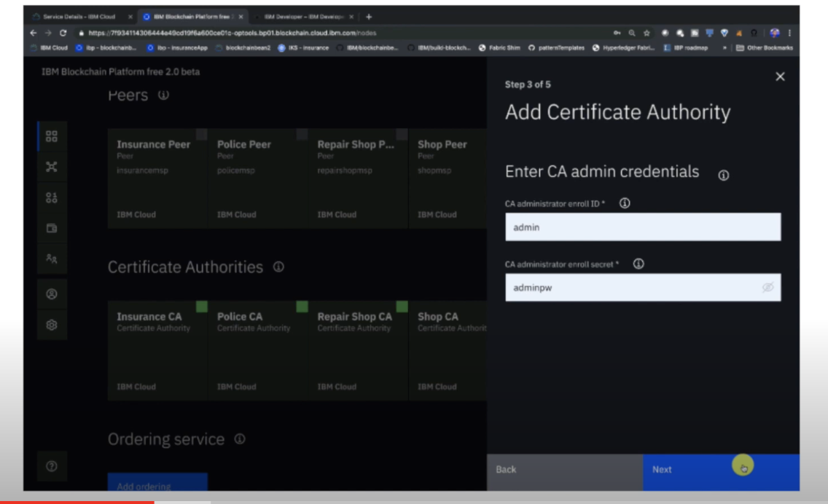
Task: Switch to IBM Developer tab
Action: [304, 17]
